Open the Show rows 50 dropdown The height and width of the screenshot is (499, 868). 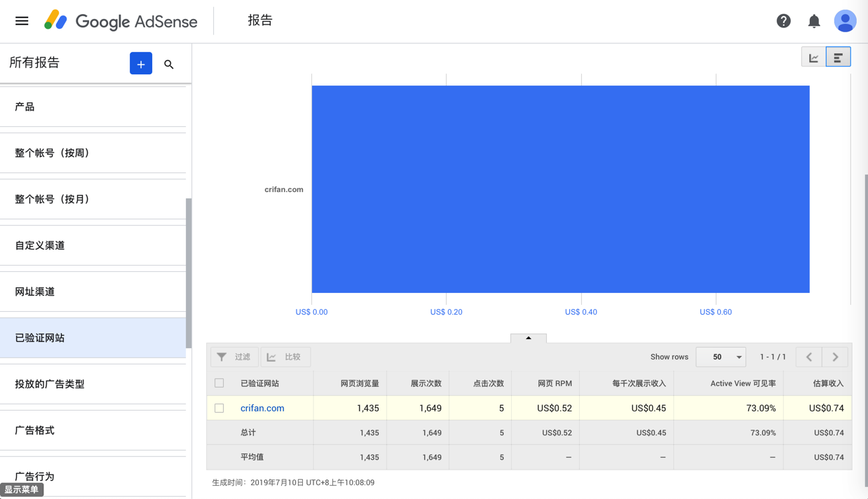(721, 357)
